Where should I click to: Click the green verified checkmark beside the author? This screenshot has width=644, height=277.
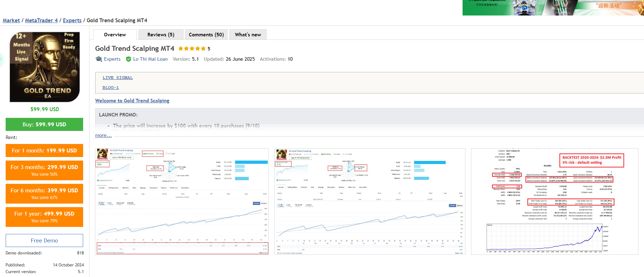(129, 59)
